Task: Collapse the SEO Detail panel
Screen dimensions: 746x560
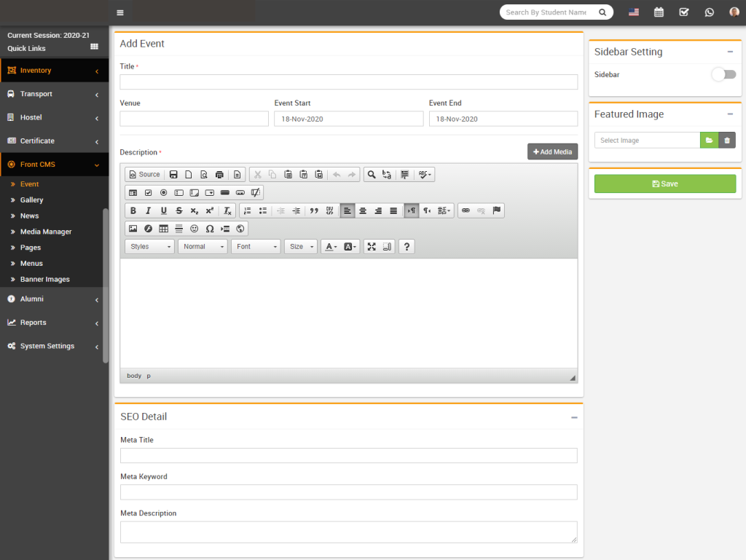Action: pos(574,417)
